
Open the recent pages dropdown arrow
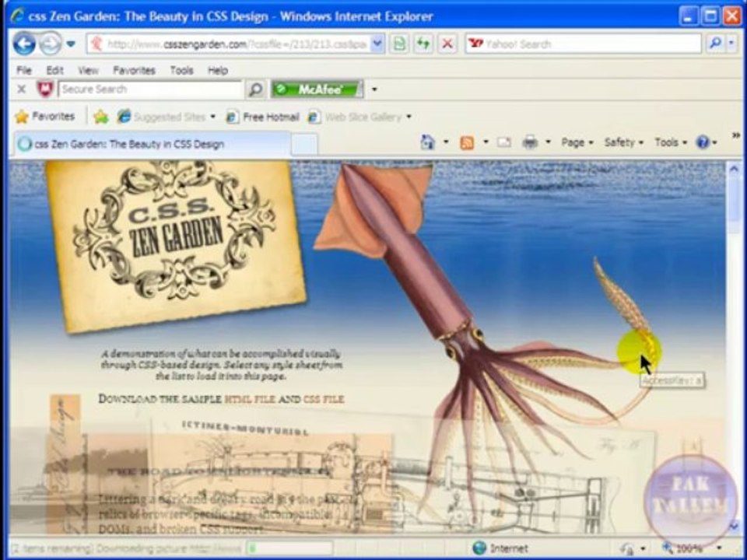click(71, 44)
